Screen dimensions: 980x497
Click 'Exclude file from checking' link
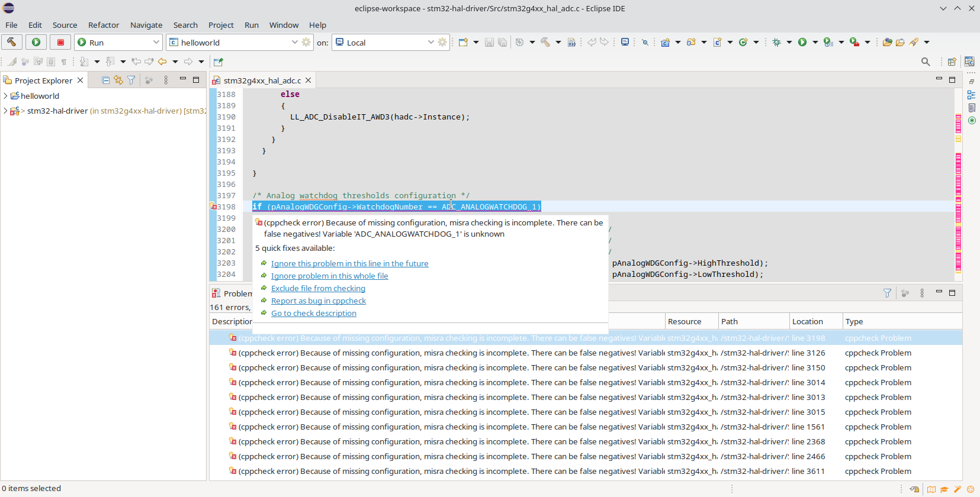click(x=318, y=289)
